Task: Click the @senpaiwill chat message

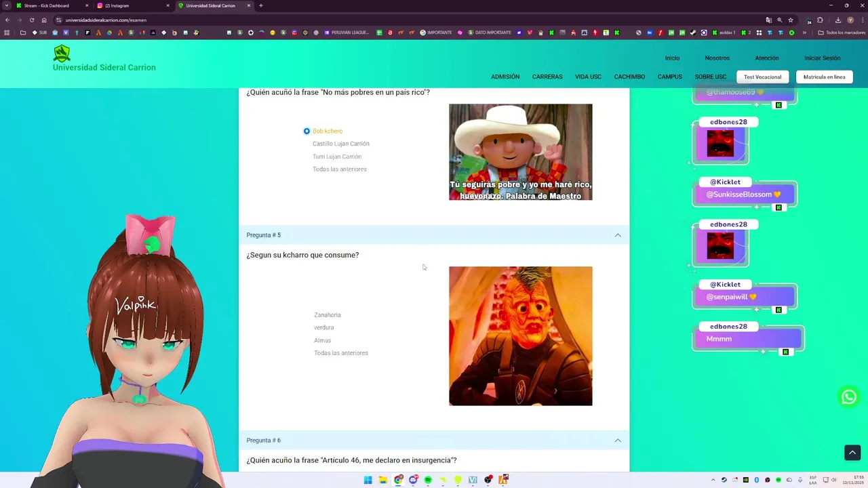Action: point(745,297)
